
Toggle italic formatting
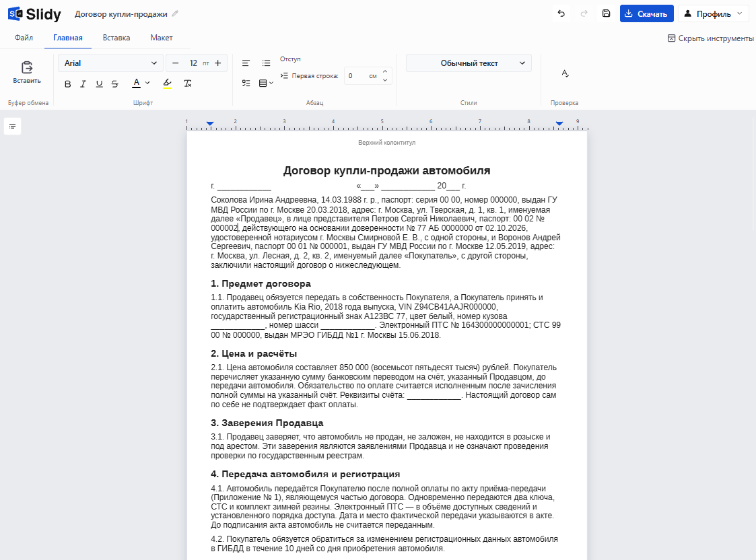pyautogui.click(x=83, y=84)
